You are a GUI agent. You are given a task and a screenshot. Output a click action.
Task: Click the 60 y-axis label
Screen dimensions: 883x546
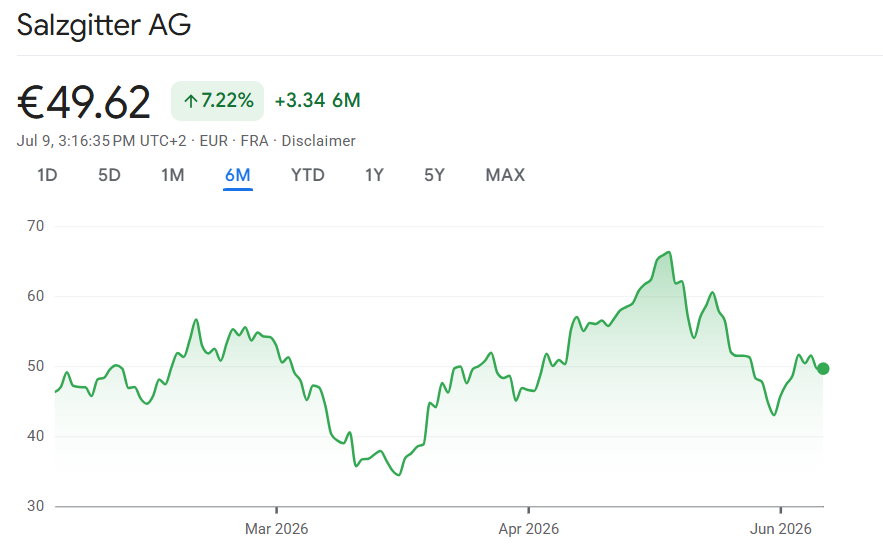pyautogui.click(x=35, y=296)
